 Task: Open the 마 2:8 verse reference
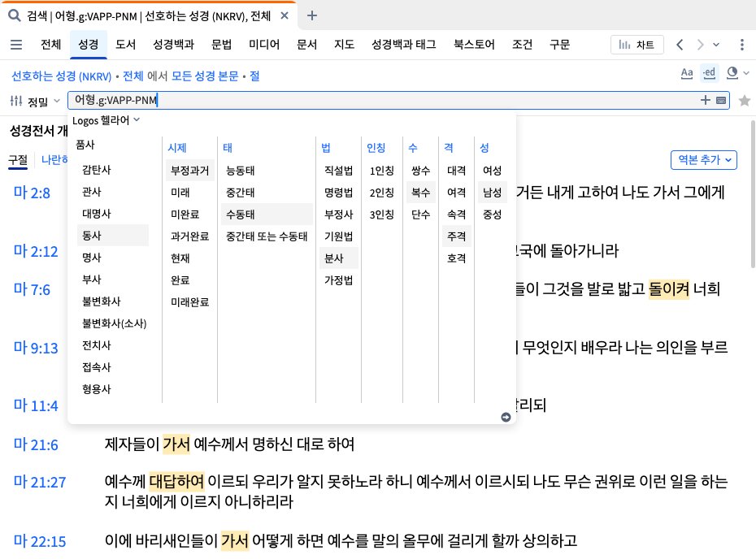tap(32, 193)
